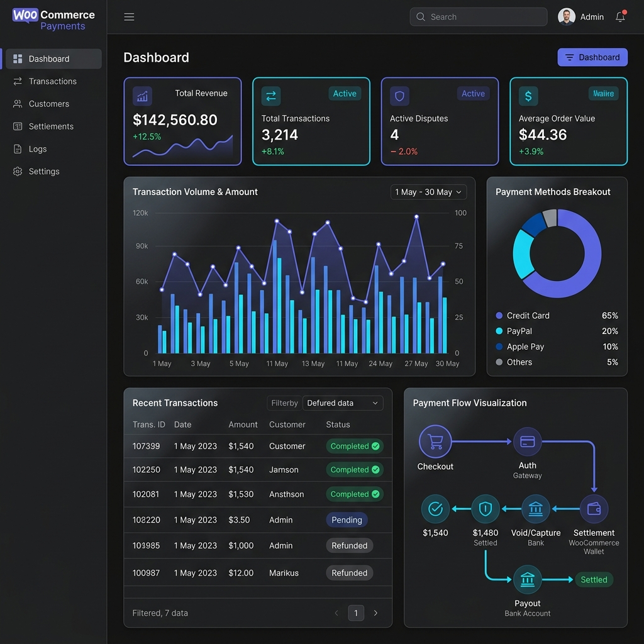This screenshot has height=644, width=644.
Task: Click the Logs document icon in sidebar
Action: 18,149
